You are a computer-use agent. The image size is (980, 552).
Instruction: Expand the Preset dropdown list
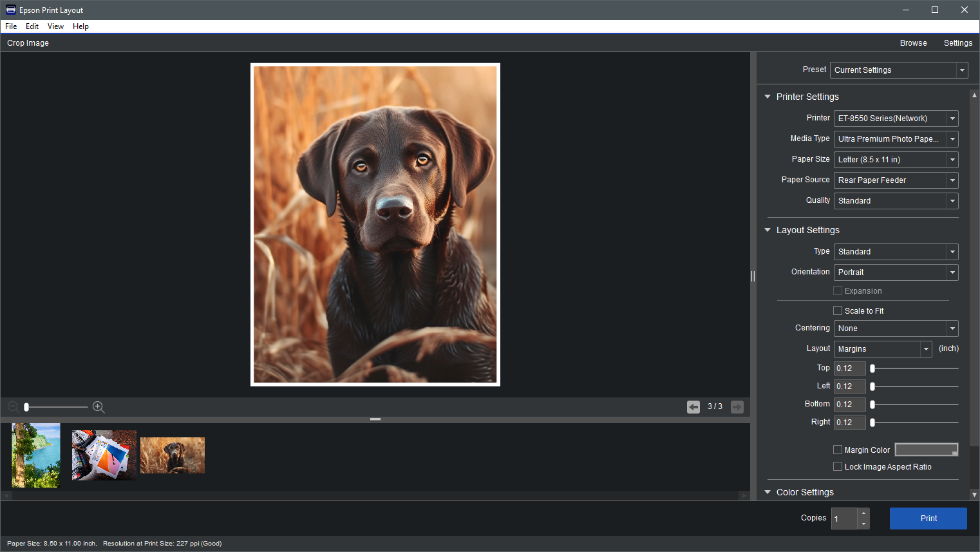[x=962, y=70]
